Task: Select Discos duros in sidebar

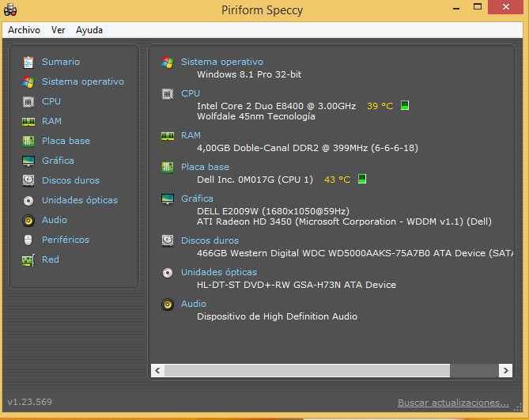Action: (x=71, y=180)
